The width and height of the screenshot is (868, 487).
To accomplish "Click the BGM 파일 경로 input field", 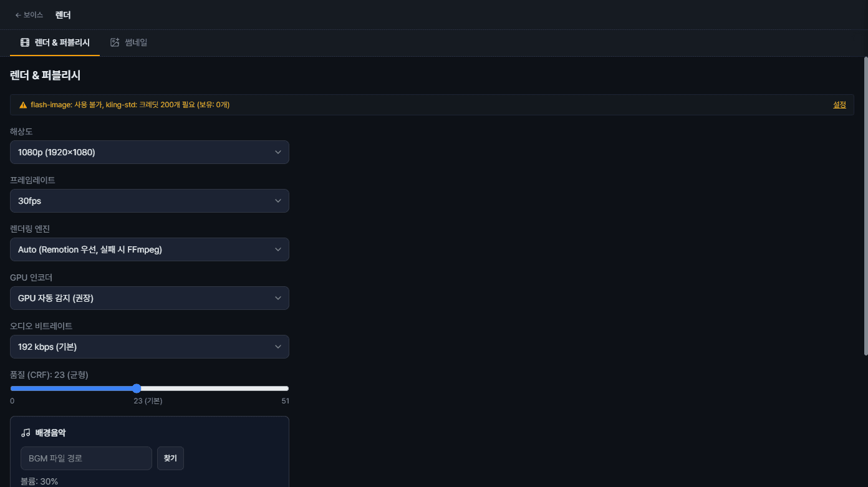I will pyautogui.click(x=86, y=458).
